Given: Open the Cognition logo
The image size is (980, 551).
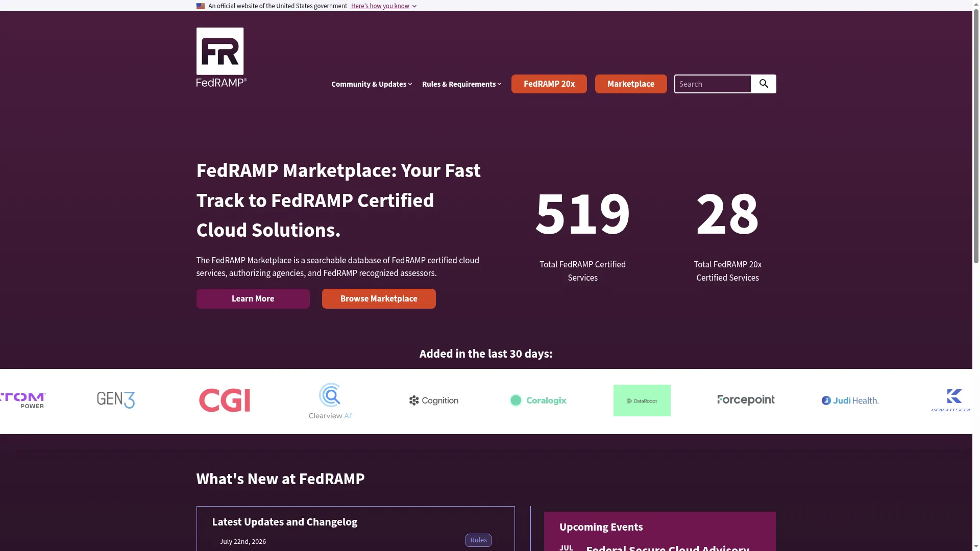Looking at the screenshot, I should 434,400.
